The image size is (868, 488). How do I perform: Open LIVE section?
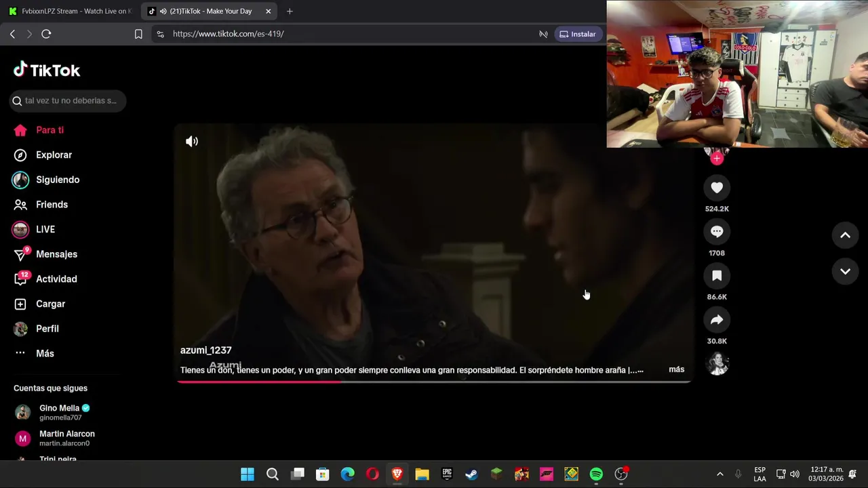point(34,229)
